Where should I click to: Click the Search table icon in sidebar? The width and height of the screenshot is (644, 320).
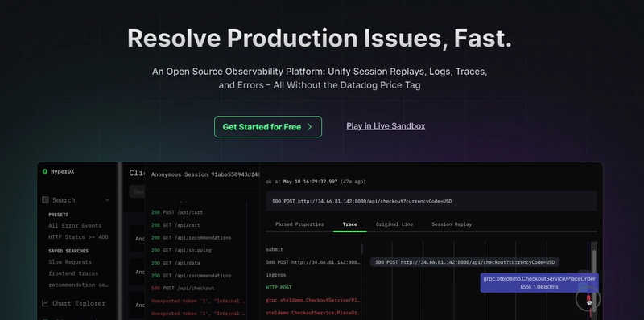coord(45,199)
